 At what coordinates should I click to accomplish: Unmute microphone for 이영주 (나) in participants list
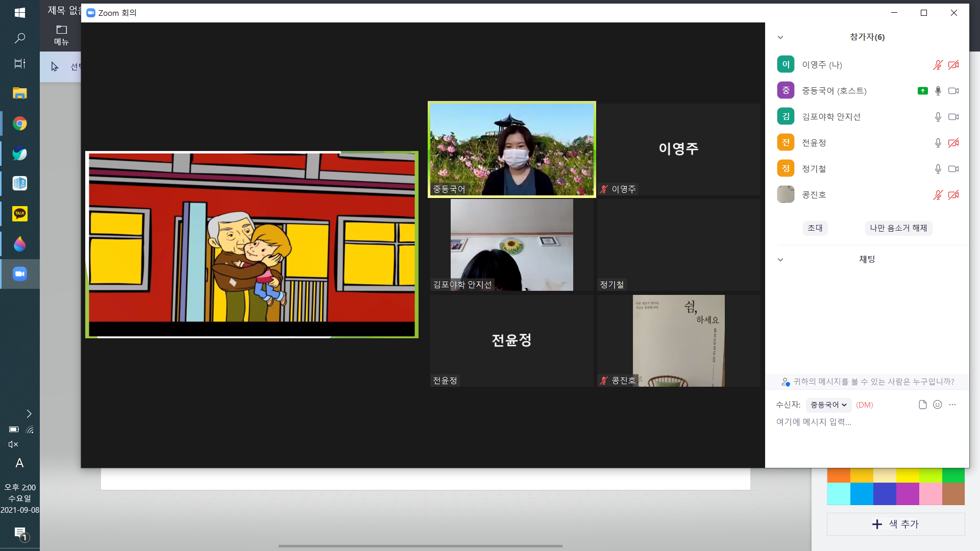(x=938, y=65)
